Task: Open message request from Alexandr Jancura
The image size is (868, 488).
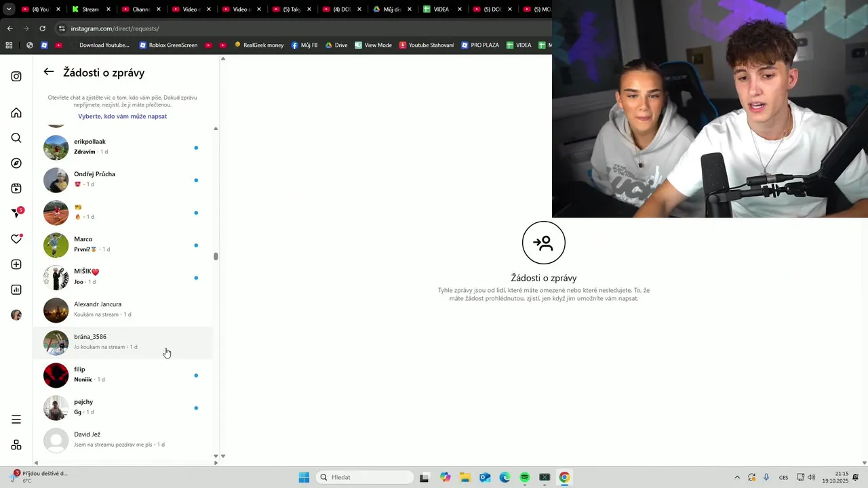Action: coord(123,310)
